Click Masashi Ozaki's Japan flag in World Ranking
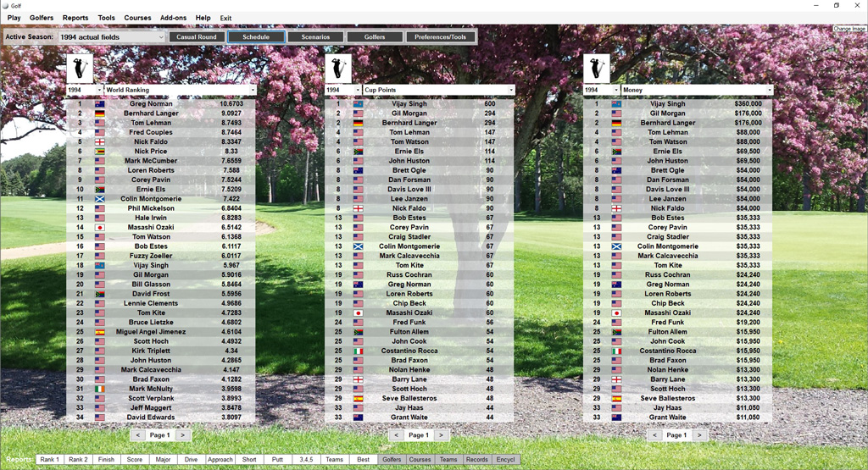This screenshot has width=868, height=470. [100, 228]
